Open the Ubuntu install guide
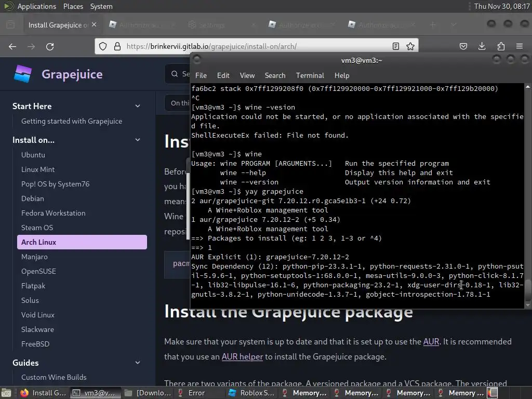Viewport: 532px width, 399px height. coord(33,155)
